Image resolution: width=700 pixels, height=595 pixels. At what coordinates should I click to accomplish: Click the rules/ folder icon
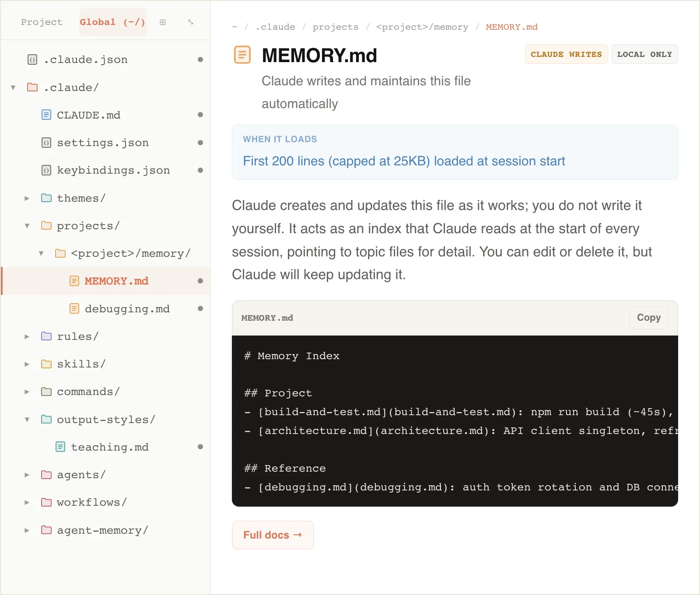[x=46, y=336]
